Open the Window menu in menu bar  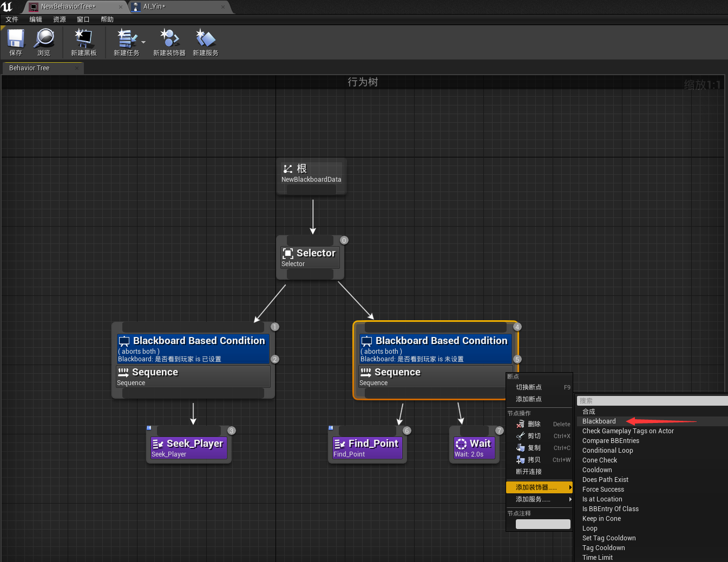tap(83, 19)
